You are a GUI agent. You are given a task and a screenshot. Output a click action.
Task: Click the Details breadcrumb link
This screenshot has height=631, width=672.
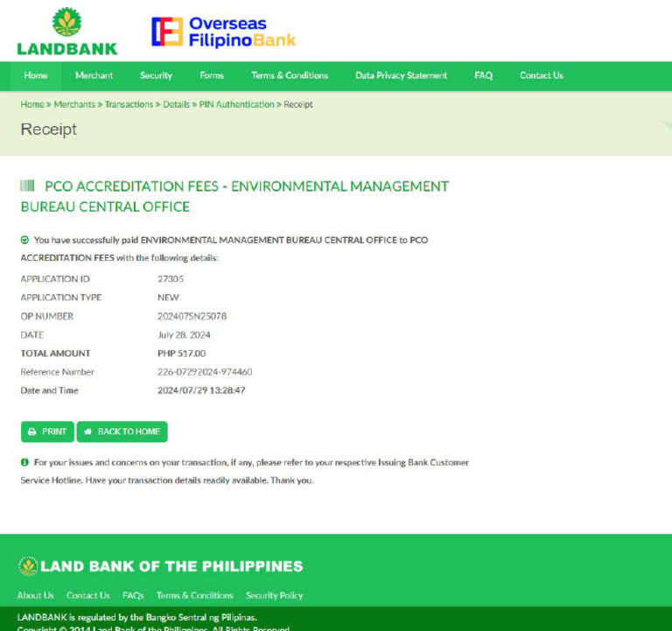click(x=176, y=104)
